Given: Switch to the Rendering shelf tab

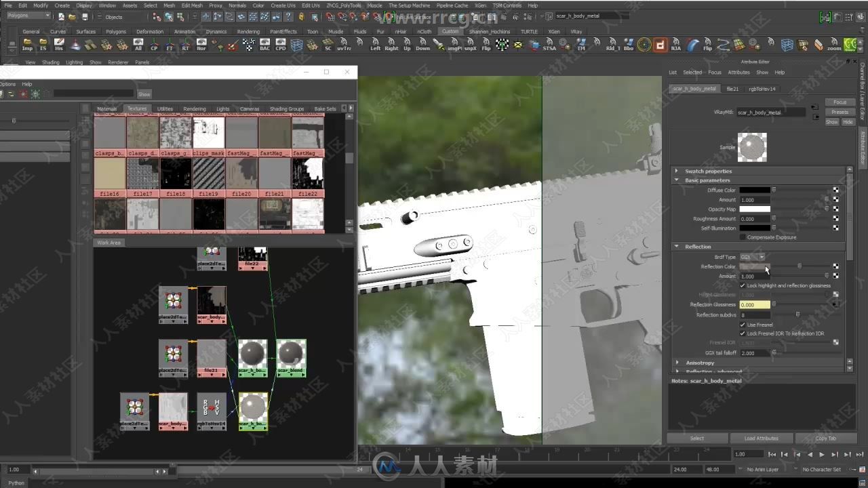Looking at the screenshot, I should tap(248, 31).
